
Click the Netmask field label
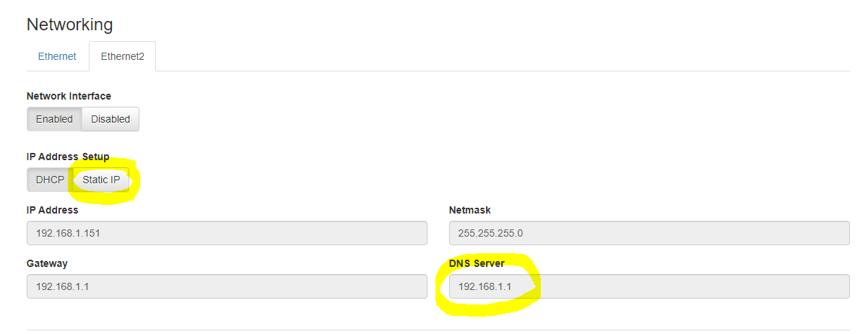pyautogui.click(x=469, y=210)
